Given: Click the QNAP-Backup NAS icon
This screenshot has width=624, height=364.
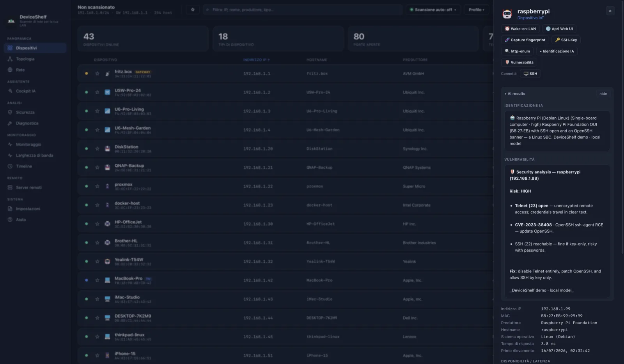Looking at the screenshot, I should coord(107,168).
